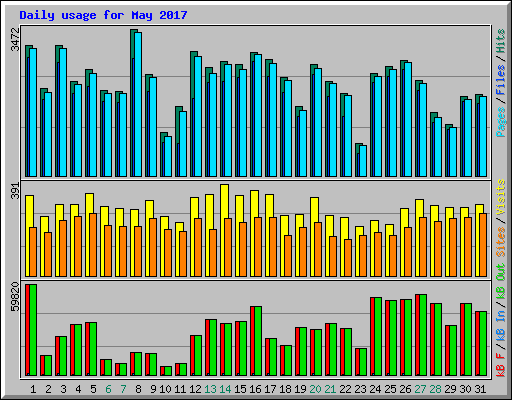Click day label 26 on x-axis
This screenshot has height=400, width=512.
(405, 389)
